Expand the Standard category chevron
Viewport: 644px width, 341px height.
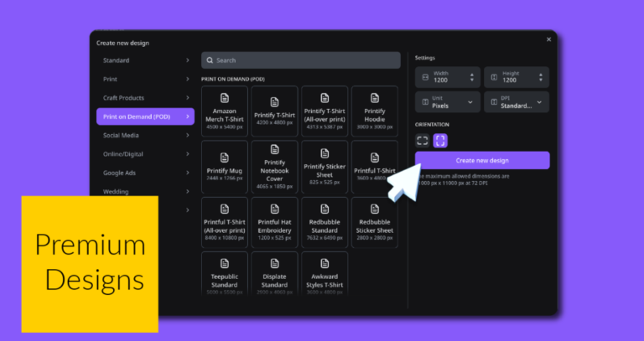click(188, 60)
